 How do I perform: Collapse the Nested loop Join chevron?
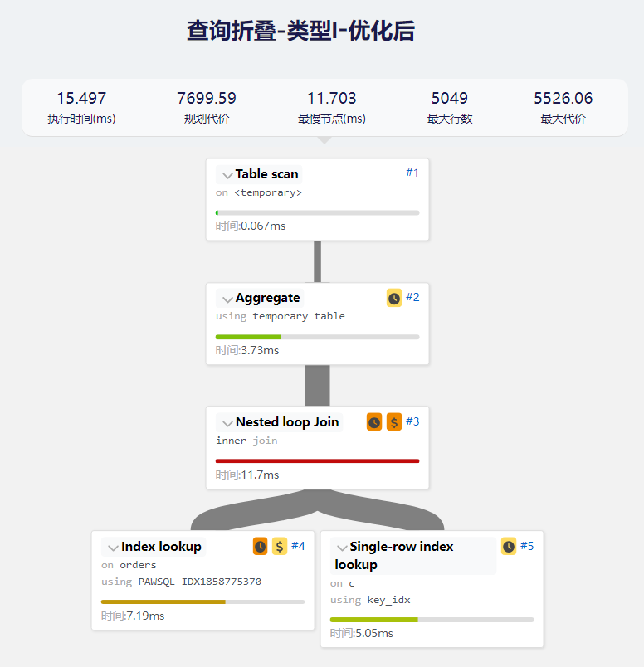tap(227, 424)
